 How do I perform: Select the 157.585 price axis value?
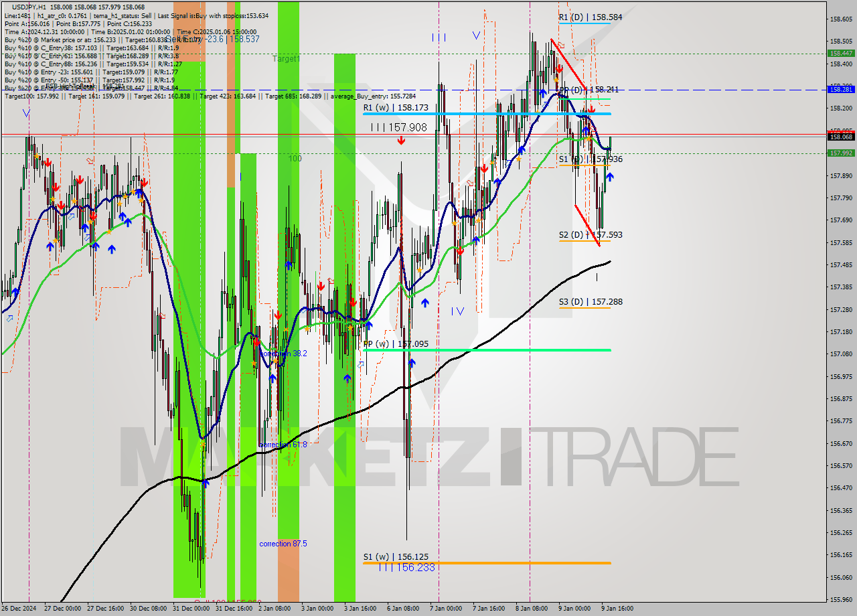point(841,242)
